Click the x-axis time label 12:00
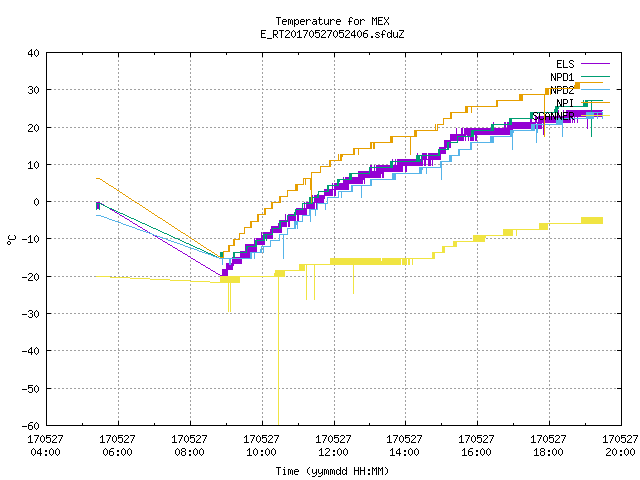The height and width of the screenshot is (480, 640). coord(333,452)
